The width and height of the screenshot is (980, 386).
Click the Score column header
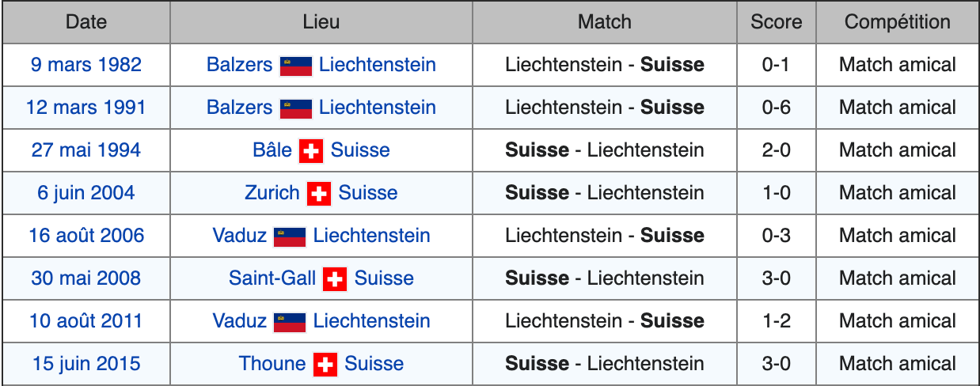tap(776, 22)
